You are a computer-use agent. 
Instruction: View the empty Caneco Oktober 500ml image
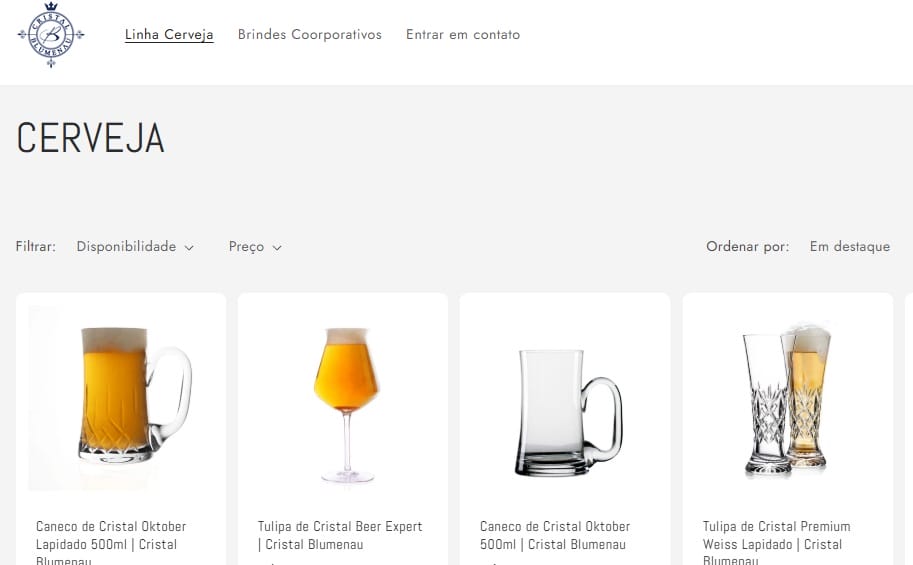click(565, 410)
